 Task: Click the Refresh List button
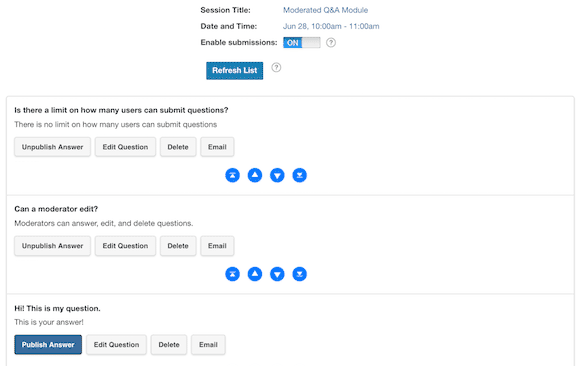pos(235,70)
